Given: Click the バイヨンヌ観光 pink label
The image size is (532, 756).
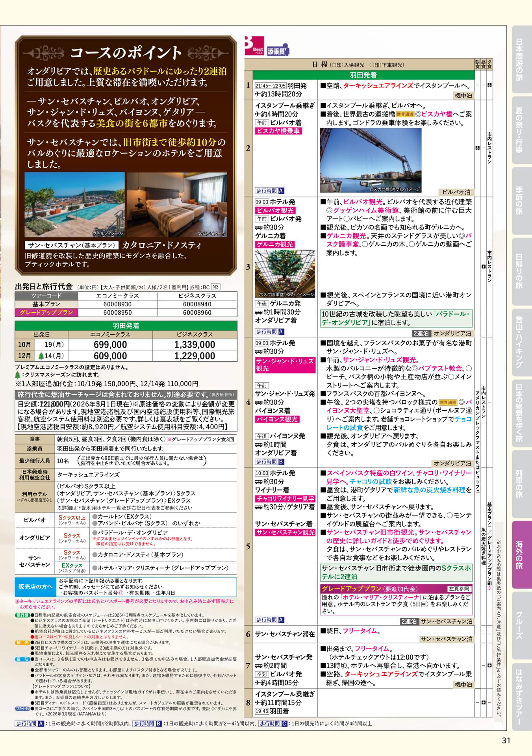Looking at the screenshot, I should 277,419.
